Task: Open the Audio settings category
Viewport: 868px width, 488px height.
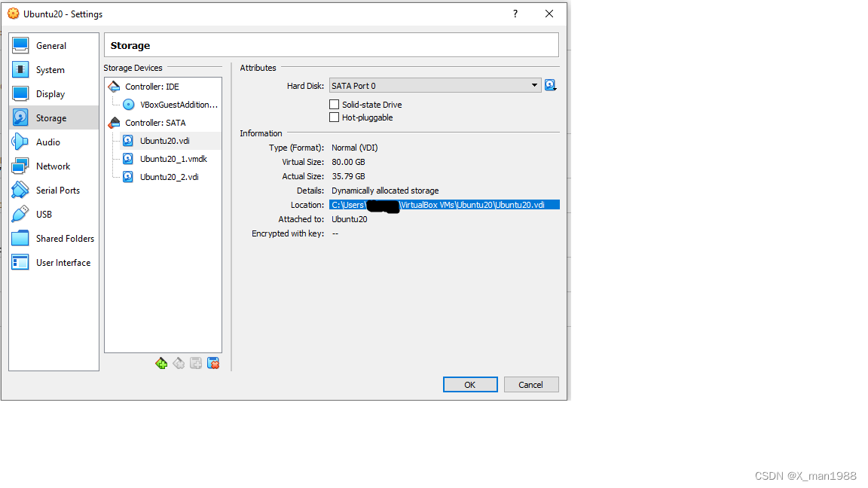Action: (53, 142)
